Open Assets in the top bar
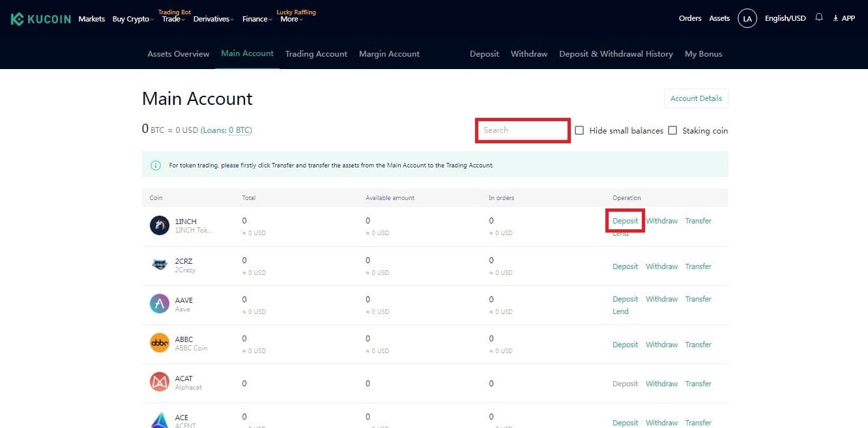Screen dimensions: 868x428 click(x=719, y=18)
